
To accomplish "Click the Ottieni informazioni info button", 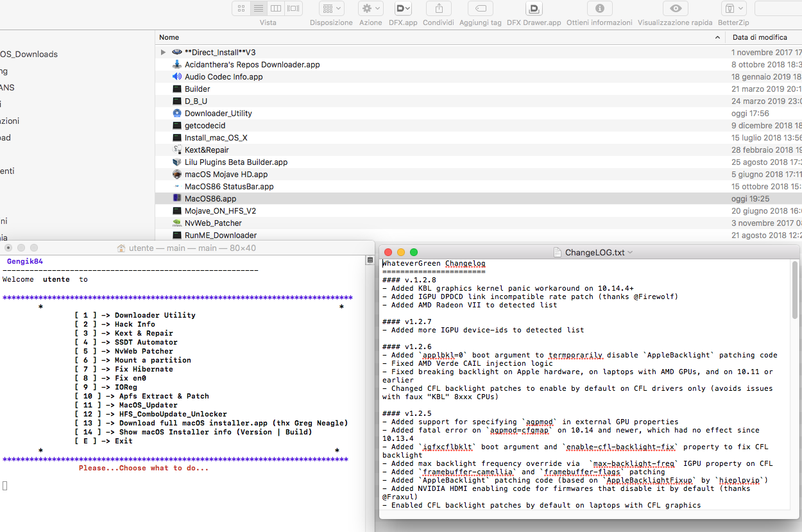I will click(x=599, y=8).
